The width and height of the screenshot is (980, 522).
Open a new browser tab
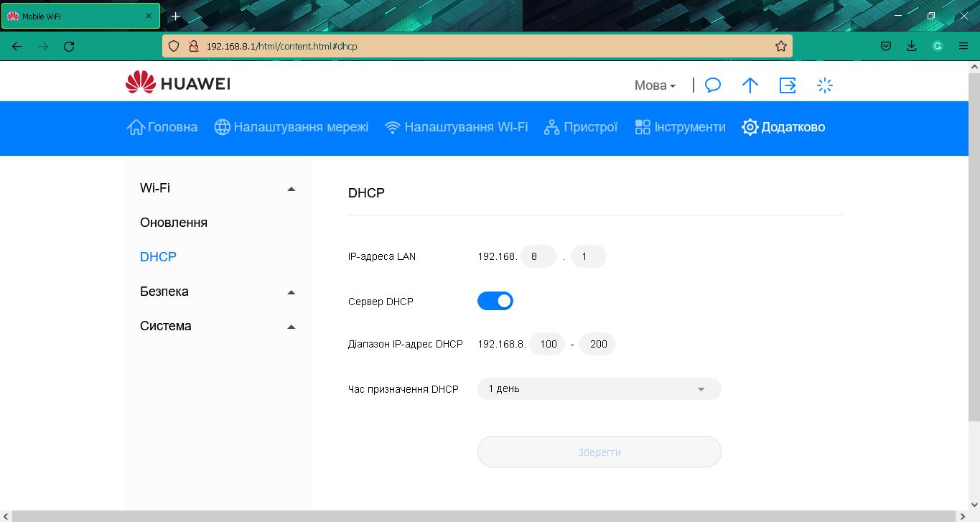pyautogui.click(x=175, y=16)
